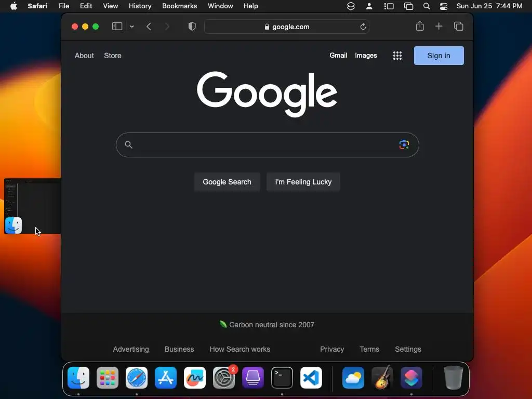Open the Images link
This screenshot has height=399, width=532.
click(366, 55)
